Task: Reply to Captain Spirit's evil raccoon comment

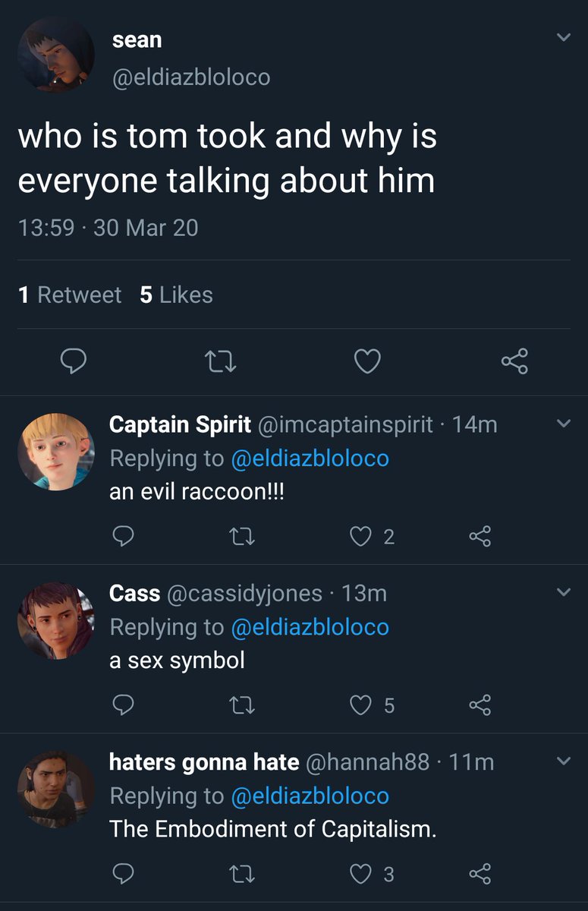Action: [x=123, y=537]
